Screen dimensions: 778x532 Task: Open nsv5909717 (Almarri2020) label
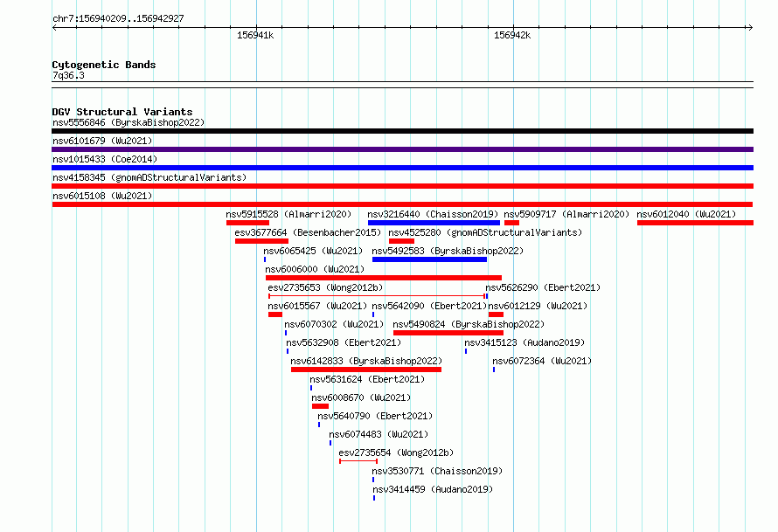pos(566,214)
